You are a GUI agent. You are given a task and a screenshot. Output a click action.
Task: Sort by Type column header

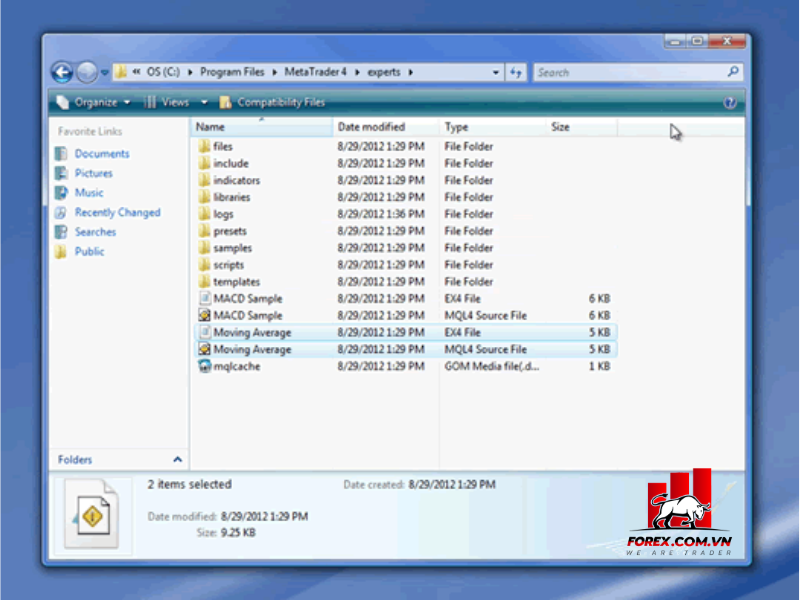pos(492,127)
